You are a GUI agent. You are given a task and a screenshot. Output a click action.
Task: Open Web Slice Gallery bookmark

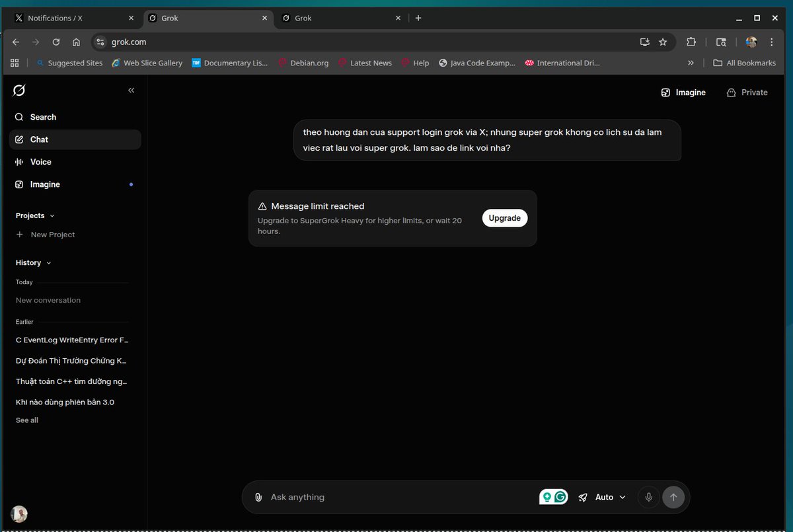(147, 63)
